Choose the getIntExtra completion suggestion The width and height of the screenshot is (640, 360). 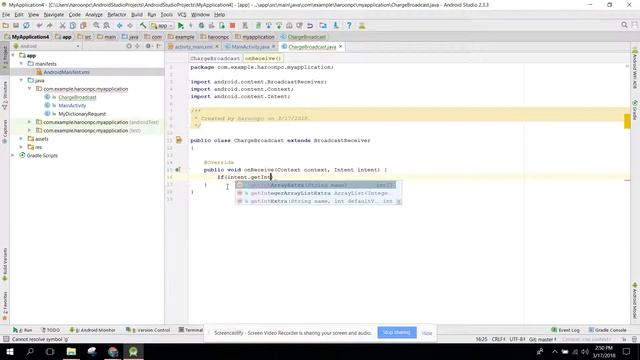click(x=318, y=201)
